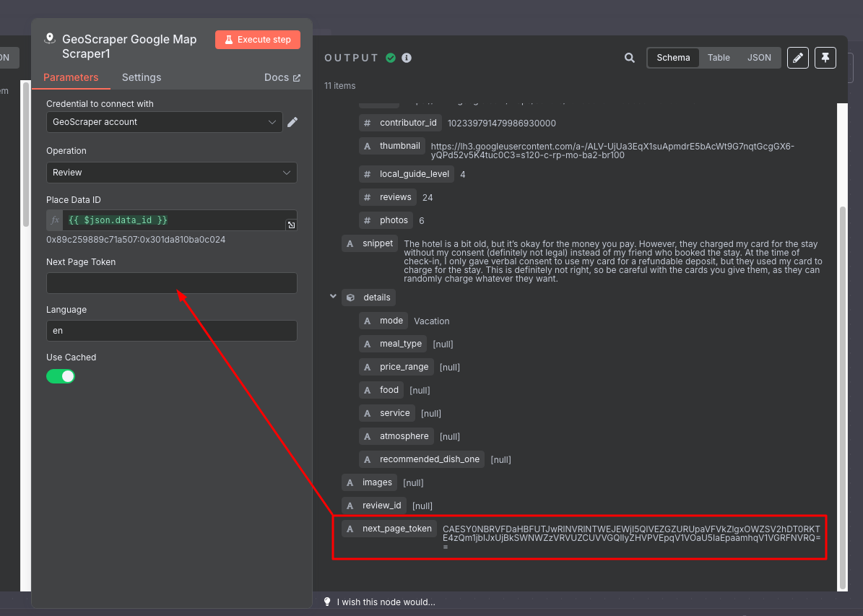Click the next_page_token value starting CAESY0NBRVF
The width and height of the screenshot is (863, 616).
pyautogui.click(x=631, y=538)
